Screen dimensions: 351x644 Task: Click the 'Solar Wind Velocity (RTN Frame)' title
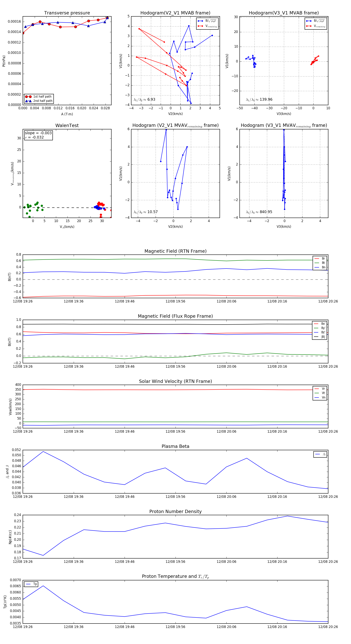click(x=175, y=381)
